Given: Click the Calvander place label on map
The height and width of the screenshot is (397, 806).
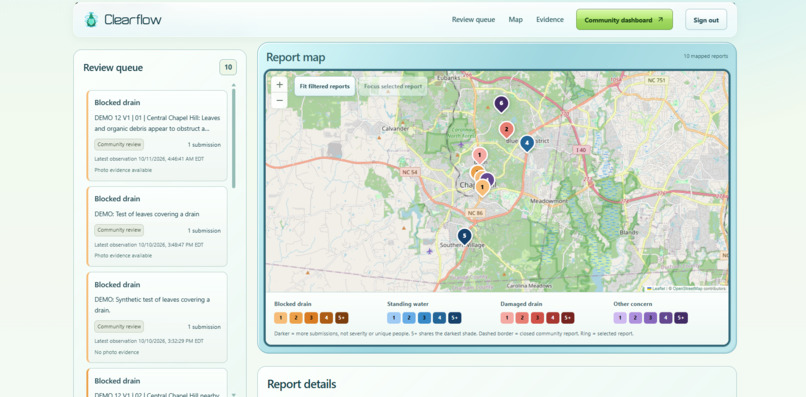Looking at the screenshot, I should click(395, 129).
